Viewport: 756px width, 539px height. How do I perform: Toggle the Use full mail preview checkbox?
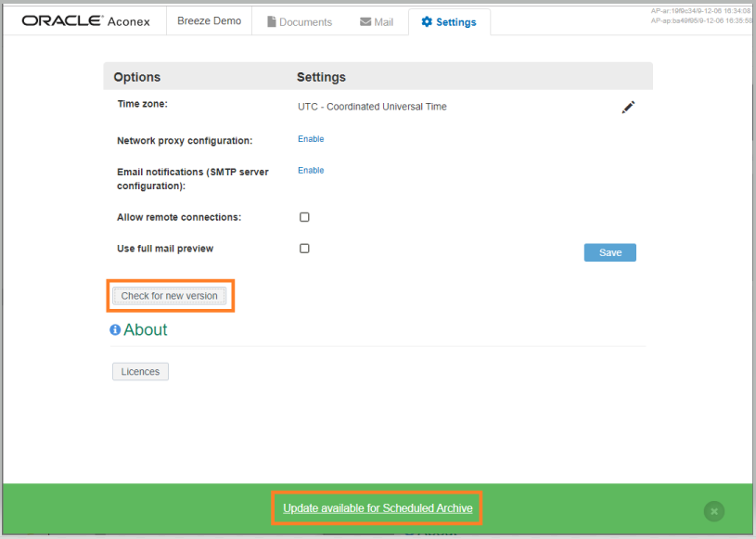coord(304,249)
